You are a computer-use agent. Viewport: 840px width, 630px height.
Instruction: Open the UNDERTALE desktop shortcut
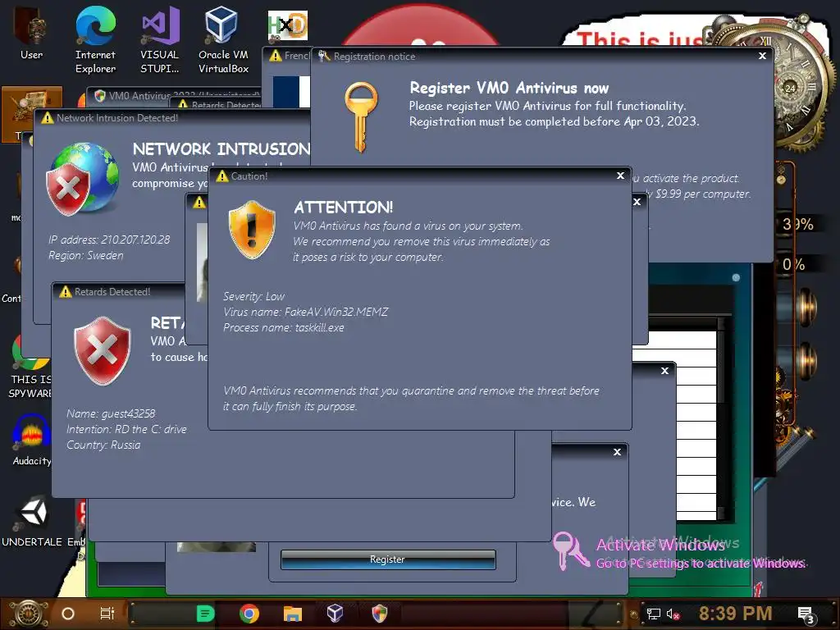32,521
